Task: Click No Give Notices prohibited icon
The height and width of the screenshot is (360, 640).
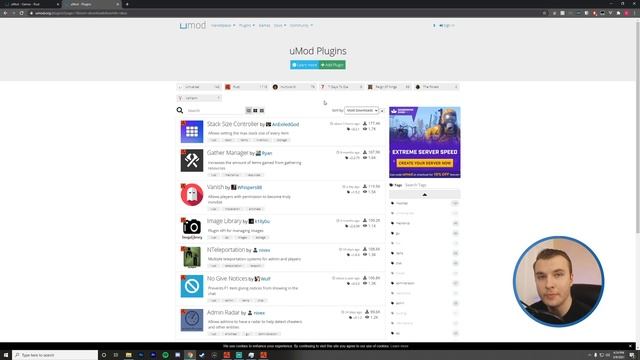Action: coord(192,286)
